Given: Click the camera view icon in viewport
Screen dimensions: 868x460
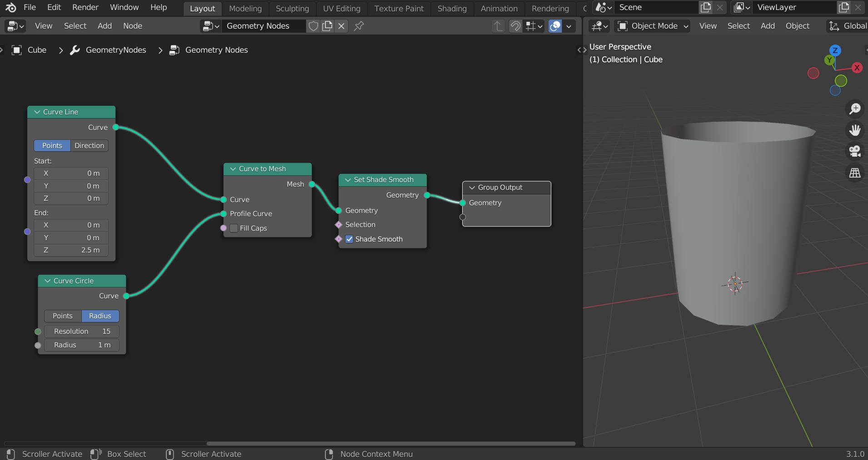Looking at the screenshot, I should (x=855, y=151).
